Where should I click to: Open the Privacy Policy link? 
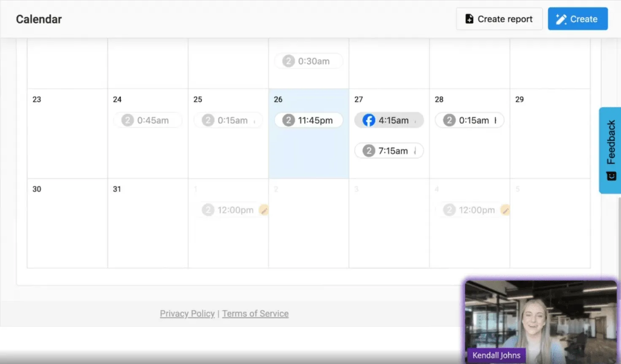tap(187, 313)
